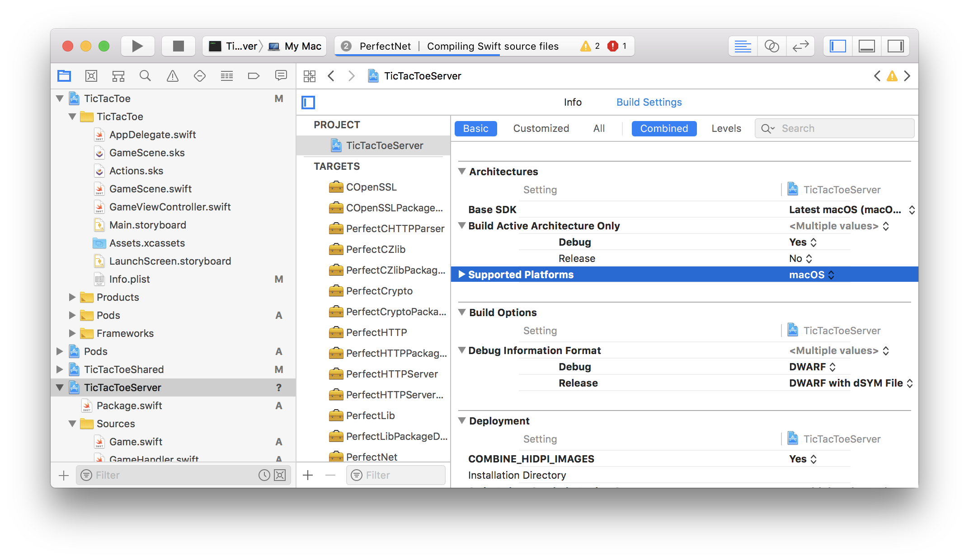969x560 pixels.
Task: Toggle the right inspector panel visibility
Action: [895, 46]
